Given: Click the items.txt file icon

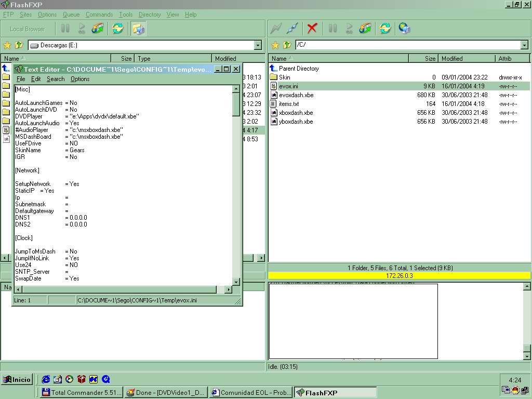Looking at the screenshot, I should coord(273,104).
